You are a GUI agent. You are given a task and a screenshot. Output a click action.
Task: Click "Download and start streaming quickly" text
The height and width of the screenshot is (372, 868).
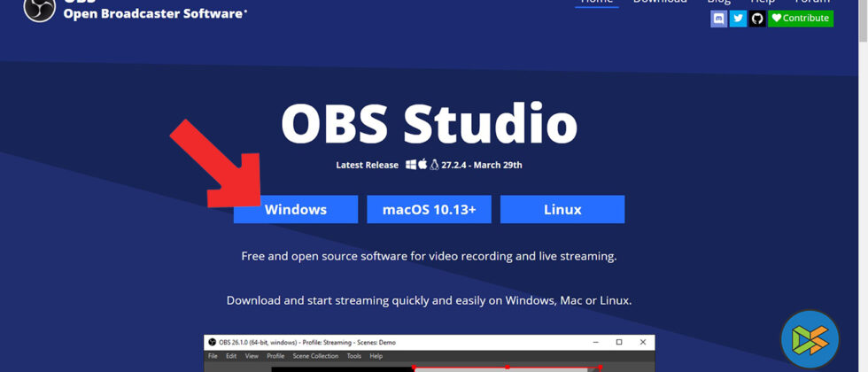[429, 300]
